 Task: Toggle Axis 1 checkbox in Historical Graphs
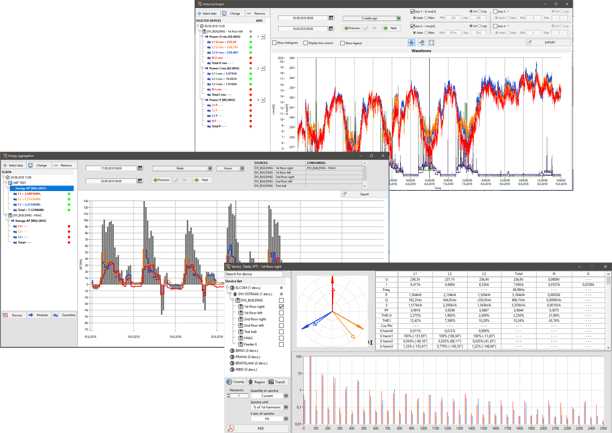click(413, 12)
